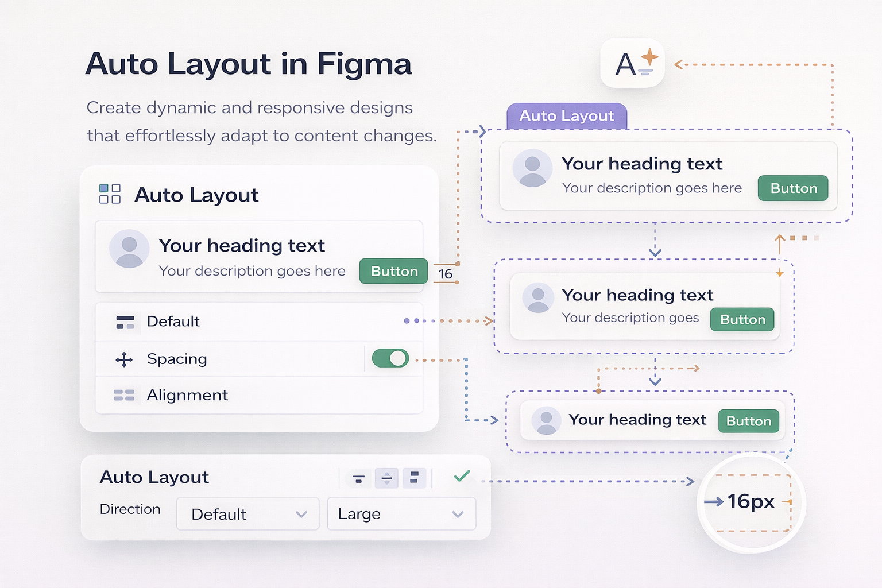Click 'Your heading text' in top right card

point(642,164)
